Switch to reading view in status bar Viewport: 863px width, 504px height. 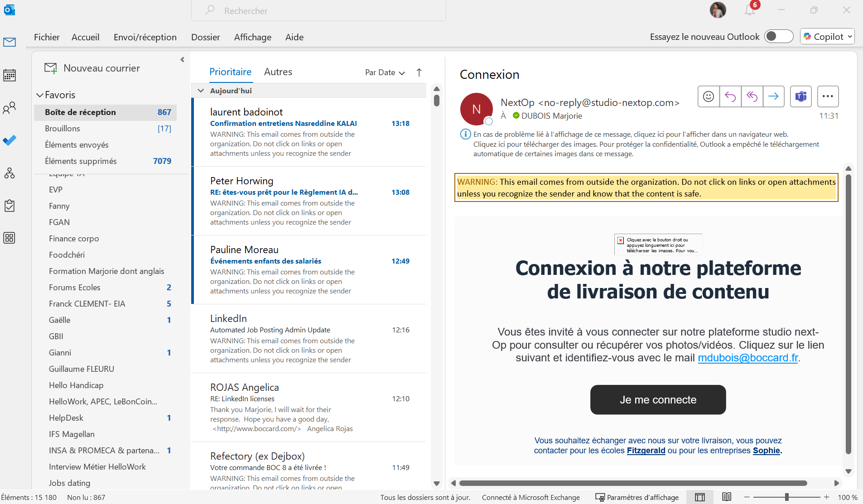727,497
